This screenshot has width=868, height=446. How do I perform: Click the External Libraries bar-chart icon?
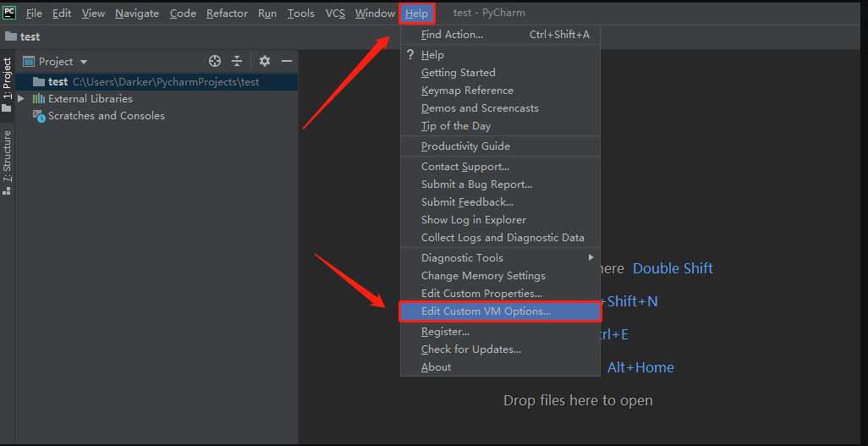tap(39, 99)
